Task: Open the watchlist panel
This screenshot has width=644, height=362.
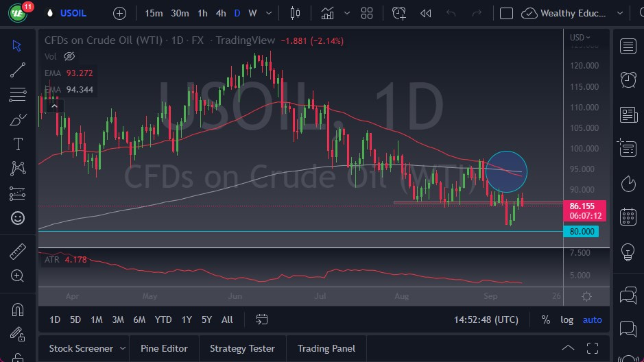Action: [x=628, y=47]
